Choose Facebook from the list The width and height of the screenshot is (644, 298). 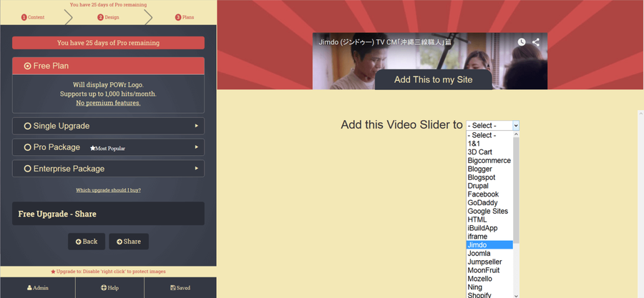click(x=489, y=194)
